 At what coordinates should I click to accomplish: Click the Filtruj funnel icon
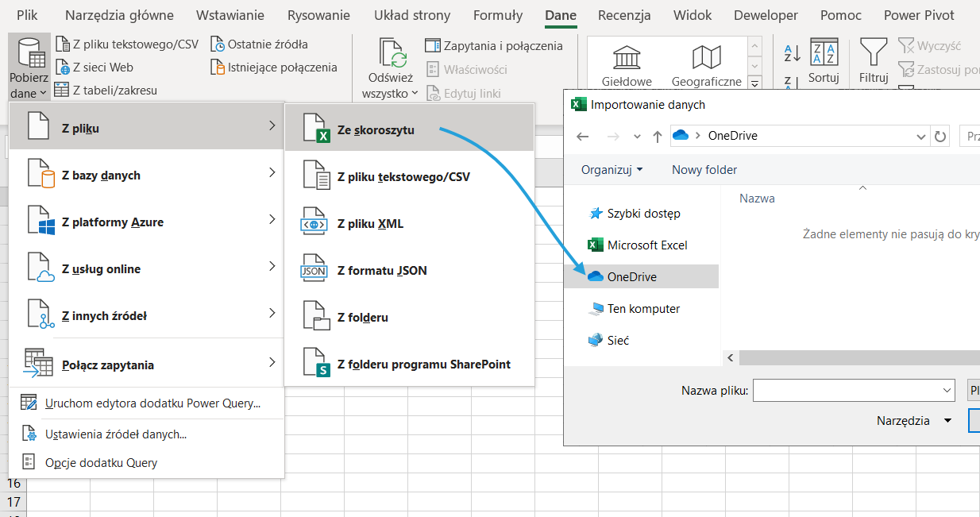pos(873,53)
